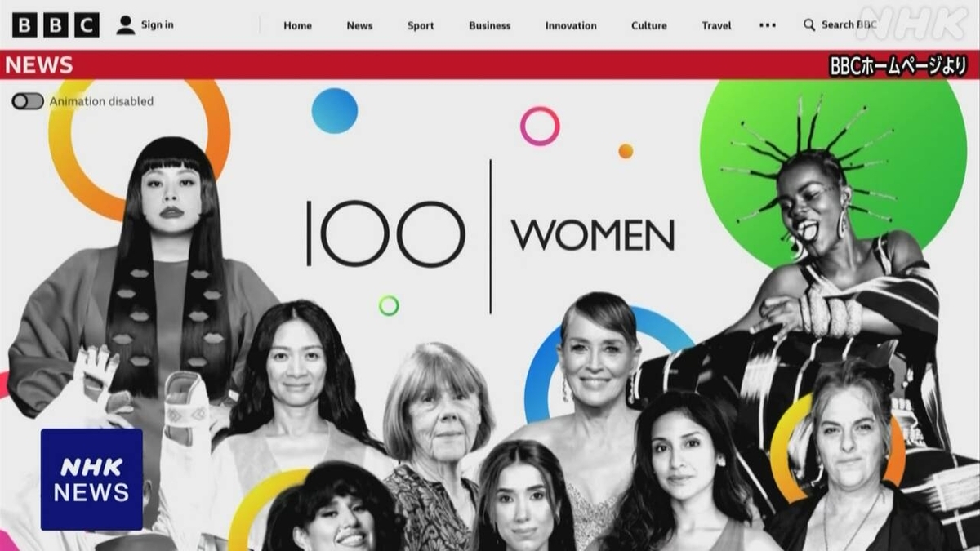Open the three-dots more menu
Screen dimensions: 980x551
point(767,25)
